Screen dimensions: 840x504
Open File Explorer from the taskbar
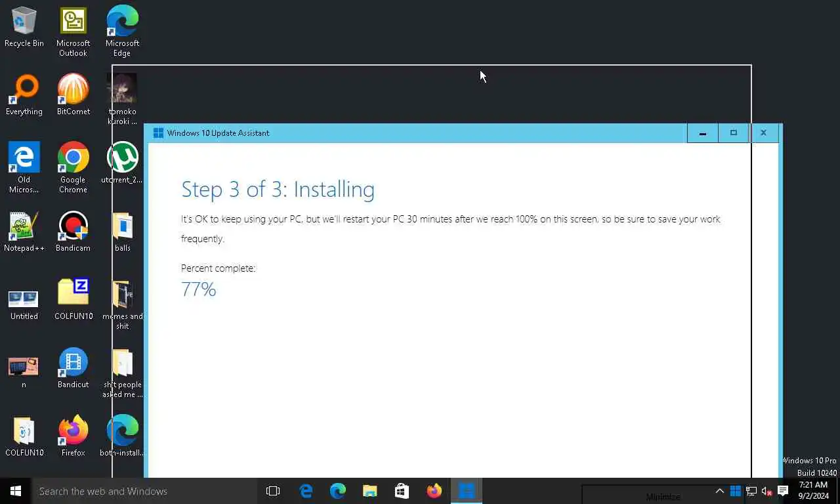[x=370, y=491]
